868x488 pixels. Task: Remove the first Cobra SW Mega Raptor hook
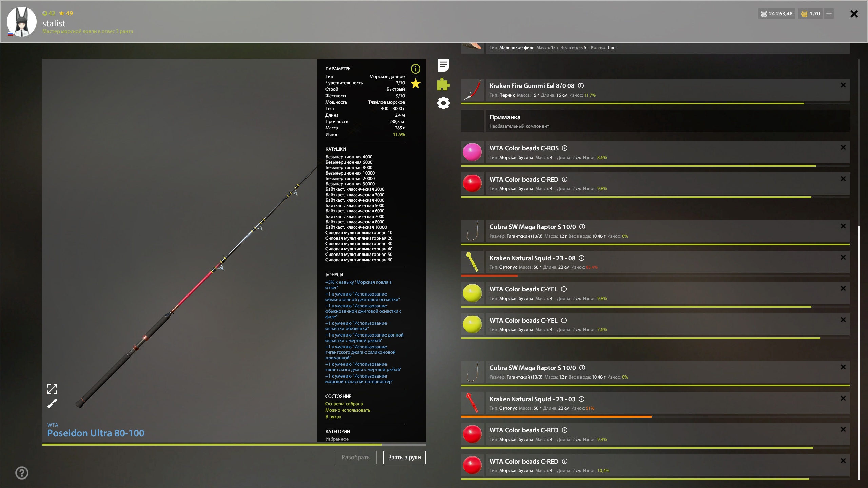point(843,226)
